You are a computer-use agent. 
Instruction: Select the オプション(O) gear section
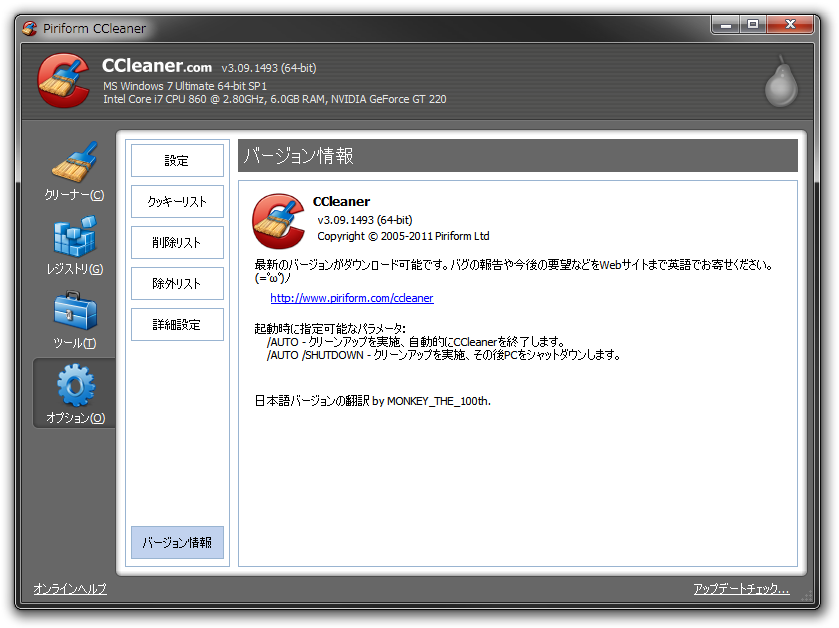[x=74, y=394]
